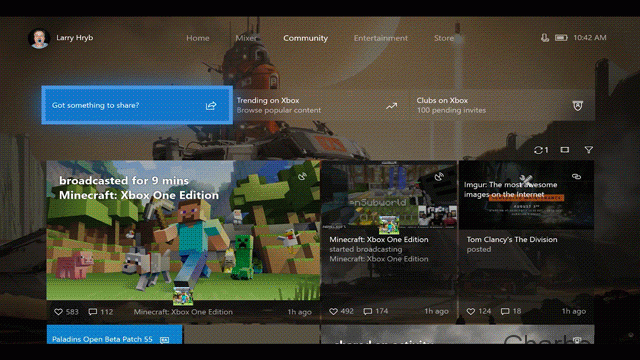640x360 pixels.
Task: Select Got something to share button
Action: coord(137,105)
